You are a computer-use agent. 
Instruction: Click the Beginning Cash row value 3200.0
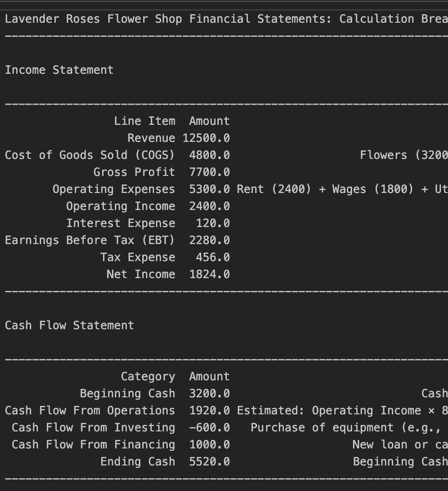click(x=209, y=394)
